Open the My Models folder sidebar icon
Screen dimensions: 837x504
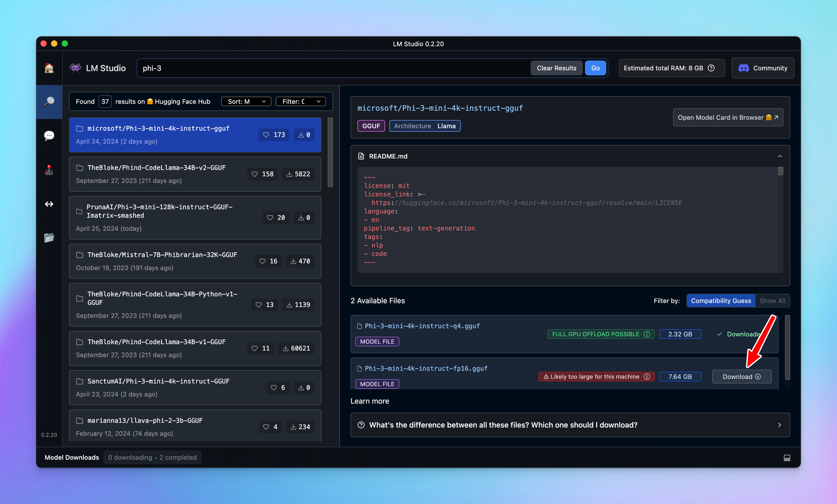49,237
